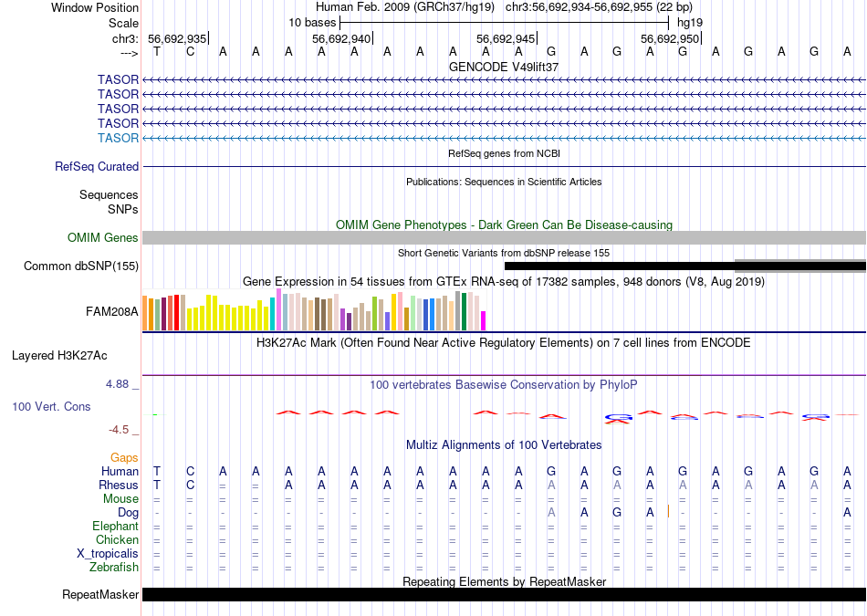Screen dimensions: 867x616
Task: Select the Mouse species label
Action: [120, 499]
